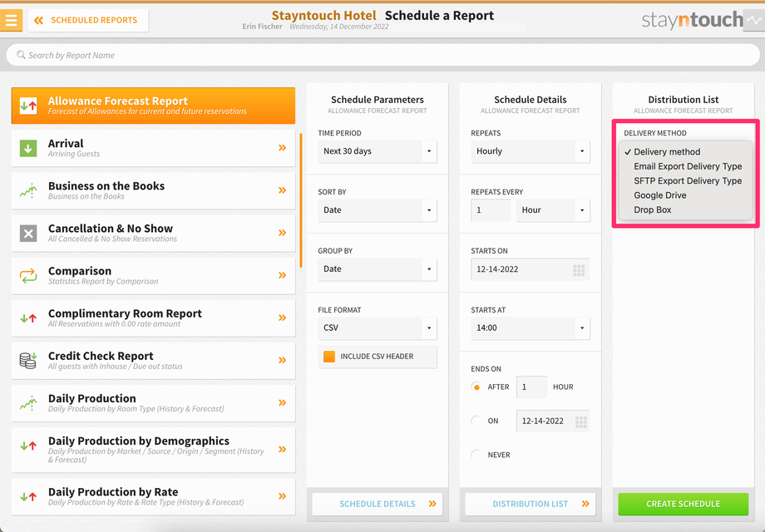Click the green Create Schedule button
Screen dimensions: 765x532
(683, 505)
